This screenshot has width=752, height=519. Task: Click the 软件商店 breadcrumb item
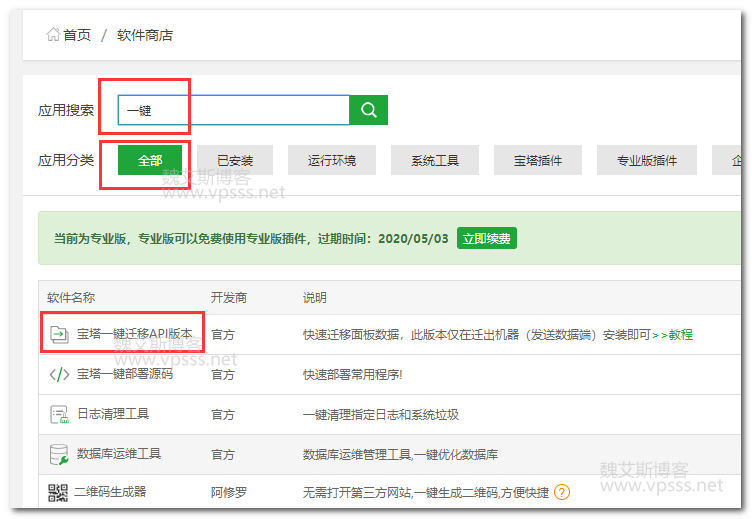145,35
